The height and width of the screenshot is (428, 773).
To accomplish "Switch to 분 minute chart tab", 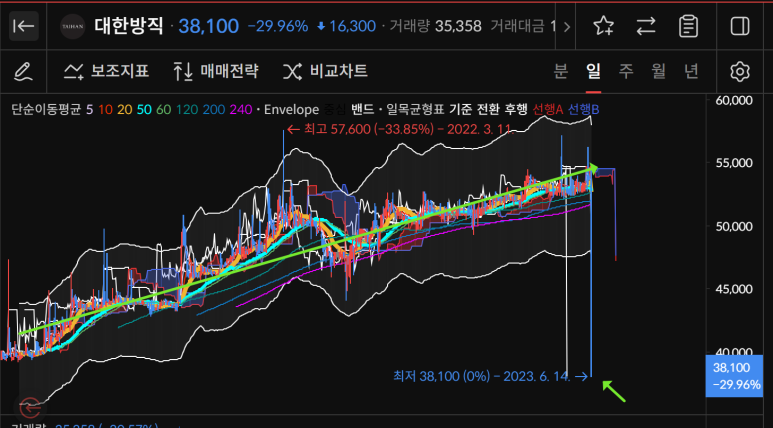I will click(561, 71).
